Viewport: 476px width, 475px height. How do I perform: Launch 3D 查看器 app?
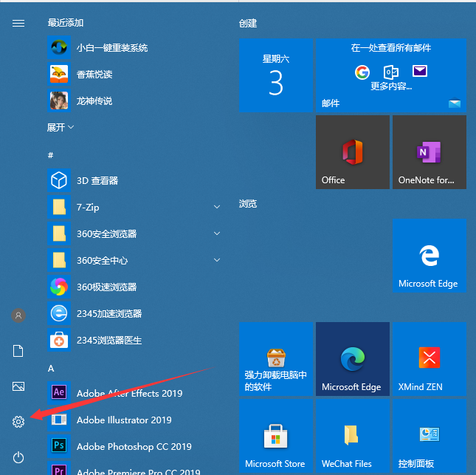pos(97,180)
